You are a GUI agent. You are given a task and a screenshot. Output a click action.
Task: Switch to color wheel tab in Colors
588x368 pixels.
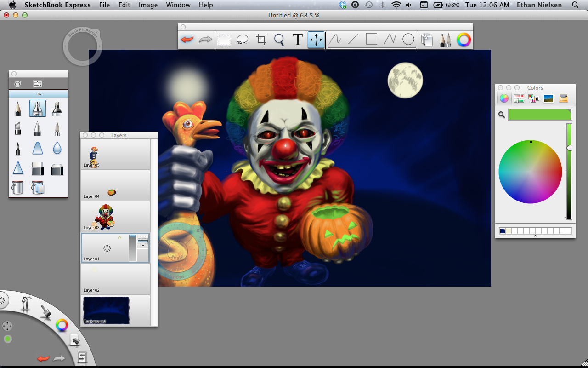tap(504, 98)
